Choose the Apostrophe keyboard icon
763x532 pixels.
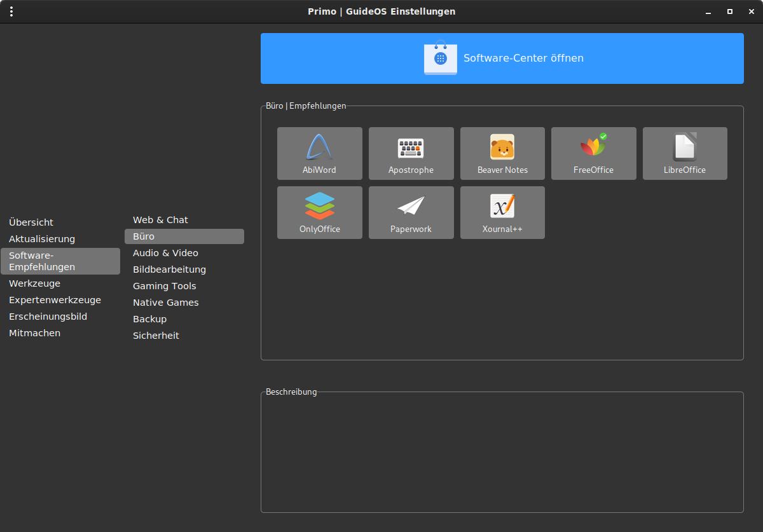[x=411, y=148]
